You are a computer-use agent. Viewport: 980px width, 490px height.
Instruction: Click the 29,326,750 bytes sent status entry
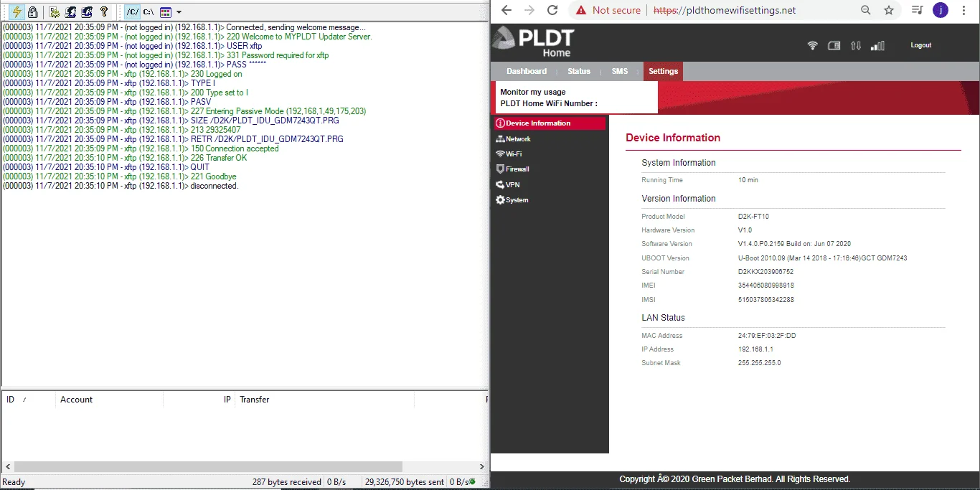pos(405,482)
